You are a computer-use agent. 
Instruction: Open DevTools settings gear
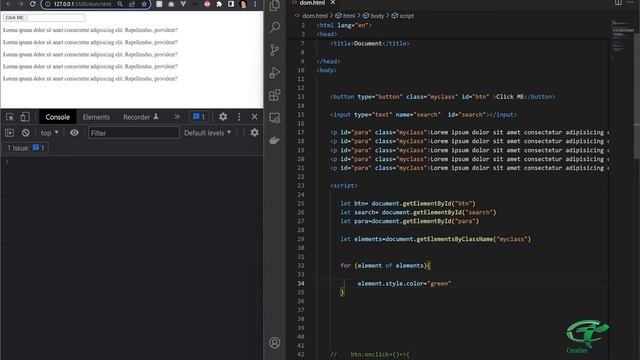pyautogui.click(x=223, y=117)
